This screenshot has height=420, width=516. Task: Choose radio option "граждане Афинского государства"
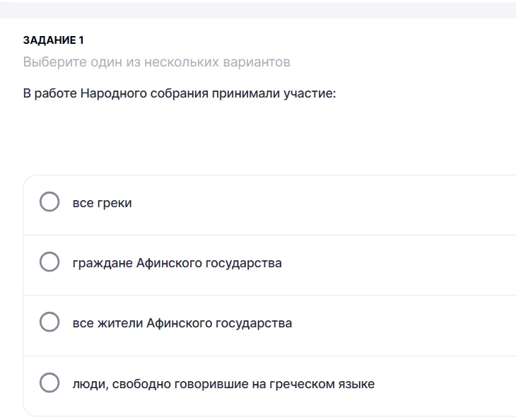49,262
